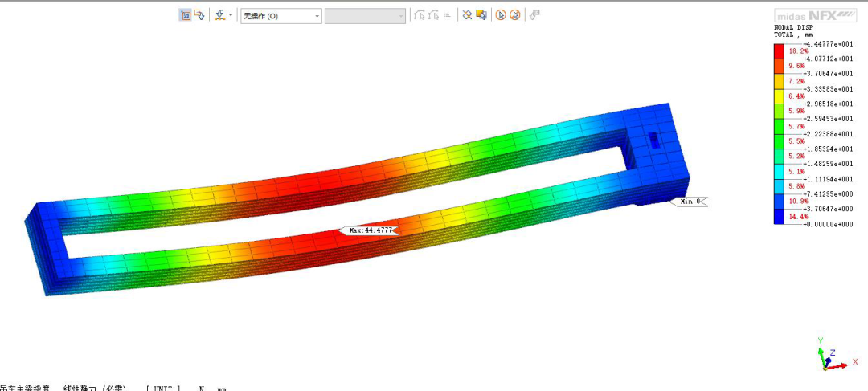The width and height of the screenshot is (868, 391).
Task: Click the legend value +0.00000e+000
Action: tap(827, 225)
